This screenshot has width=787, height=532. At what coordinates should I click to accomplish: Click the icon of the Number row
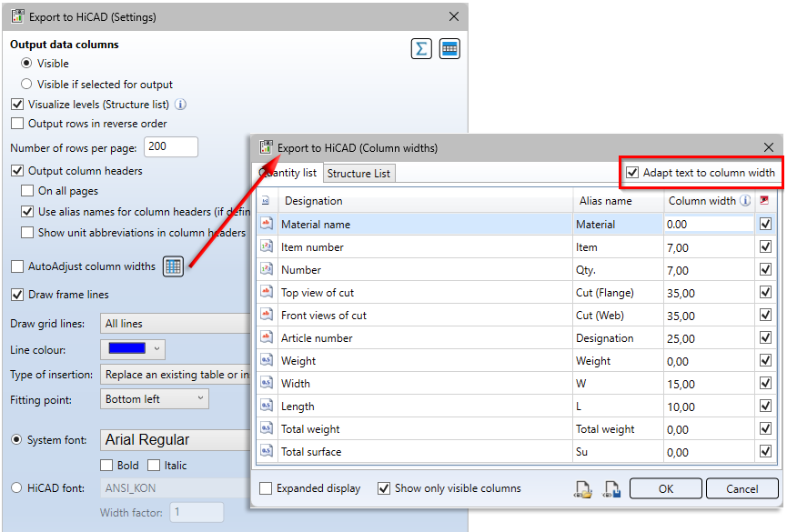tap(267, 269)
